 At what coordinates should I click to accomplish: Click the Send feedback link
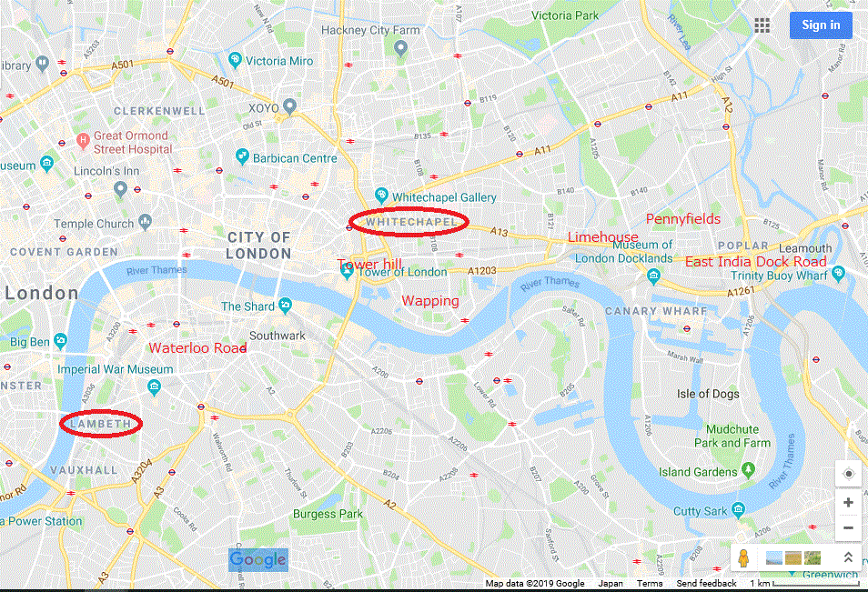[706, 583]
